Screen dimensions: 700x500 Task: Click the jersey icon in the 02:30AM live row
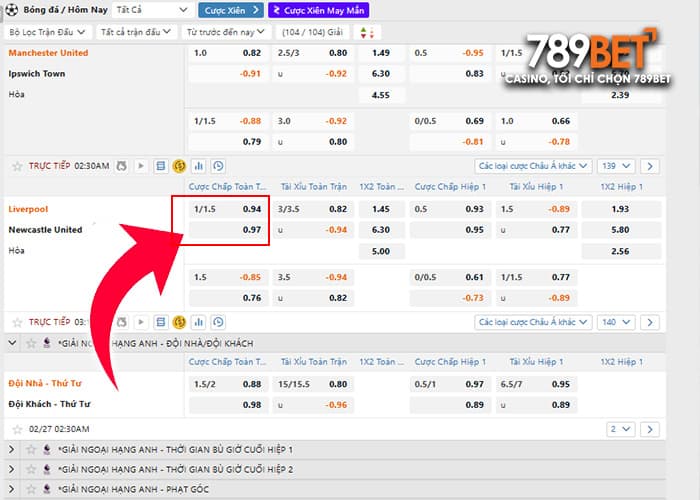[x=121, y=166]
